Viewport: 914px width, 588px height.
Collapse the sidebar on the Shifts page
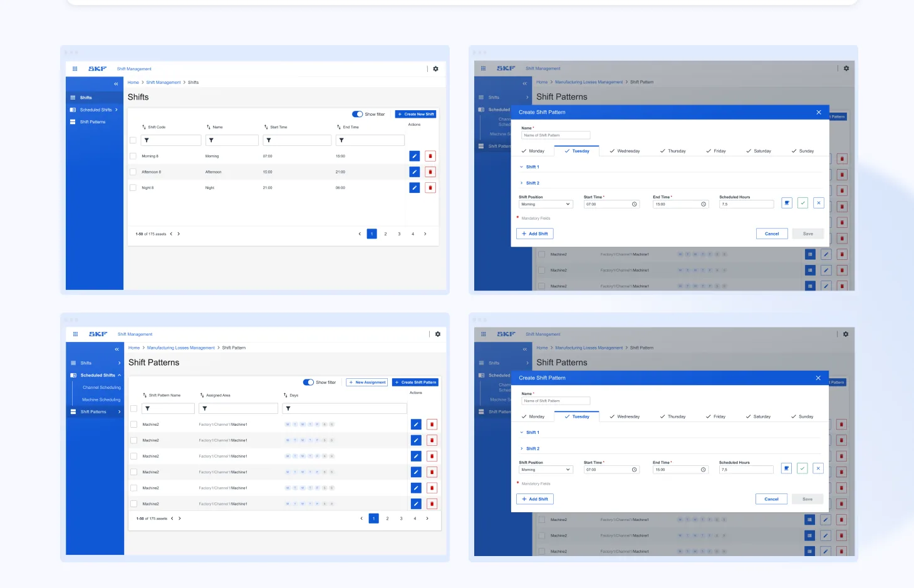click(x=116, y=83)
